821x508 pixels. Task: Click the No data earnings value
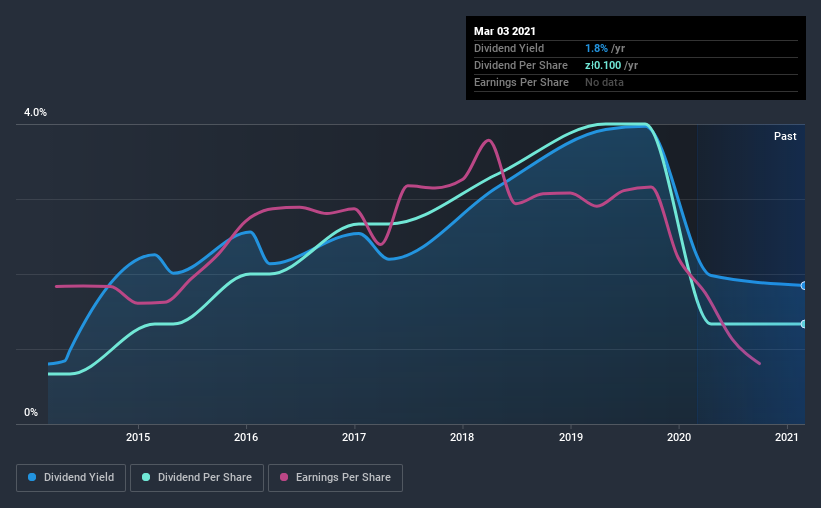[x=604, y=82]
